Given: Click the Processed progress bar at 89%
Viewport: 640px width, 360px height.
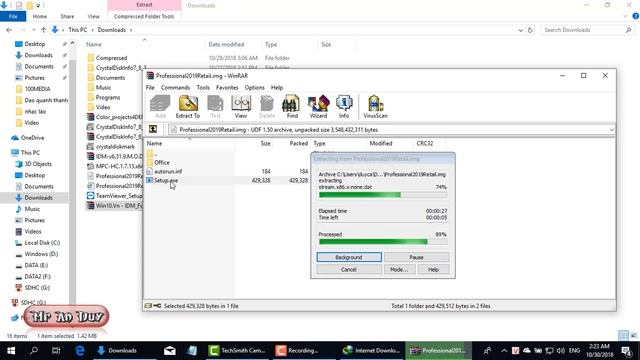Looking at the screenshot, I should coord(383,242).
